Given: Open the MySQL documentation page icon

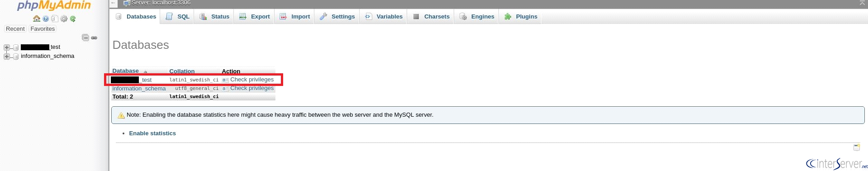Looking at the screenshot, I should coord(54,19).
